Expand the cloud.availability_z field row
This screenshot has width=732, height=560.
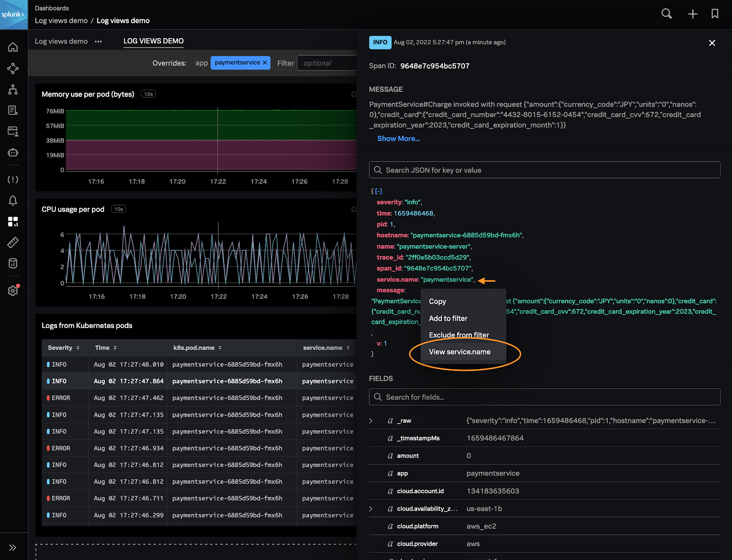point(371,508)
